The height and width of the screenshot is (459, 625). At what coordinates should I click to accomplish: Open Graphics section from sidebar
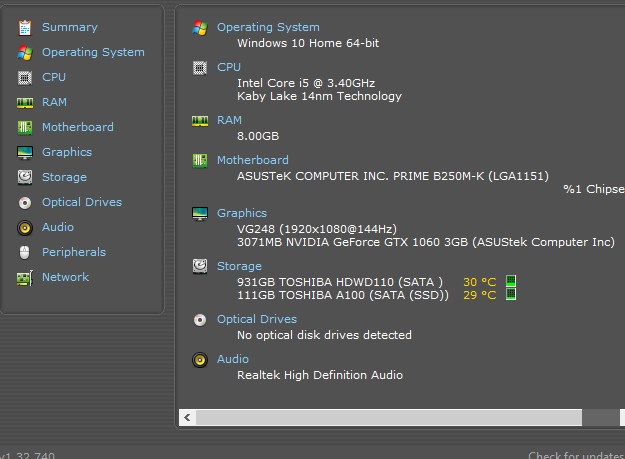[67, 152]
